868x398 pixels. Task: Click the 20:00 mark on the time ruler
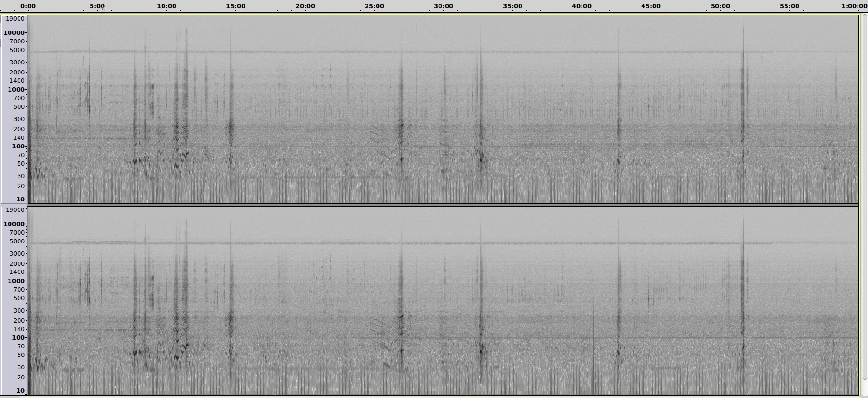305,6
